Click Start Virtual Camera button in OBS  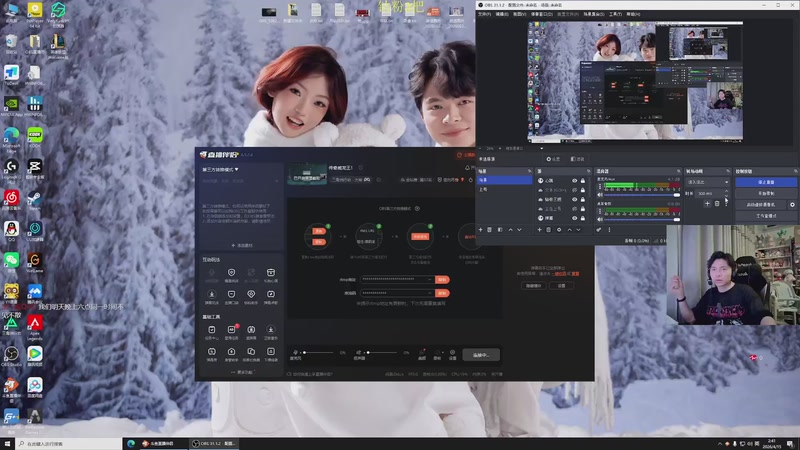761,205
